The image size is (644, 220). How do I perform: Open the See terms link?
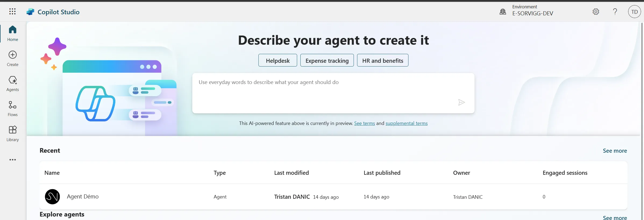(364, 123)
